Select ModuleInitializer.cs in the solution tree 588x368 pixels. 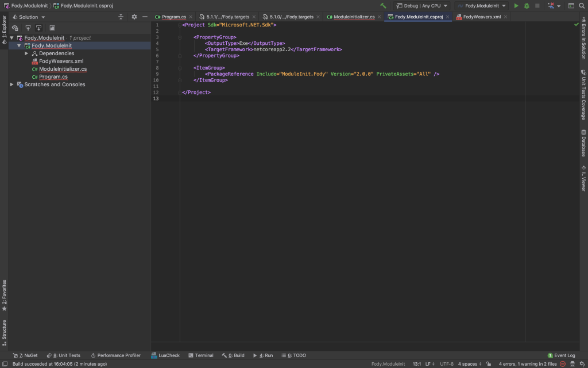[63, 69]
